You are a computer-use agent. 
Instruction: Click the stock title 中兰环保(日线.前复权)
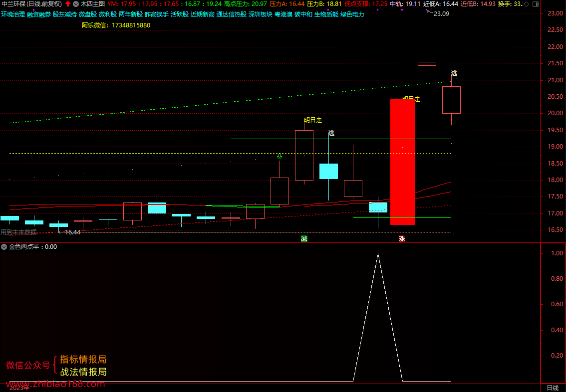point(32,4)
